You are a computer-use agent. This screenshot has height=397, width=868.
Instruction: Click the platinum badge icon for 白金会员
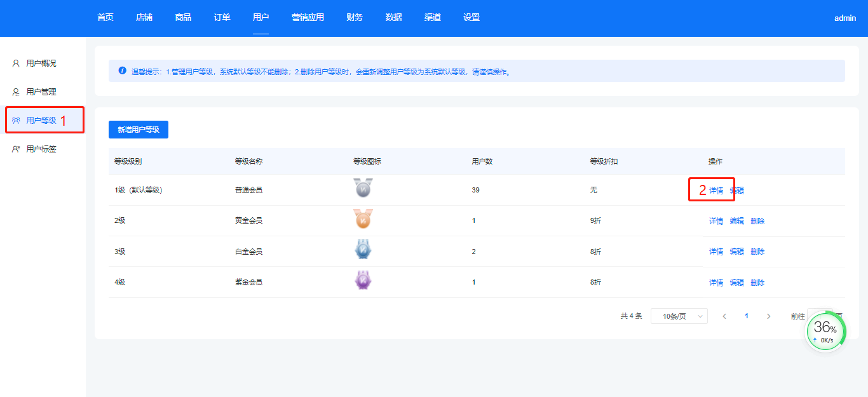pos(363,250)
